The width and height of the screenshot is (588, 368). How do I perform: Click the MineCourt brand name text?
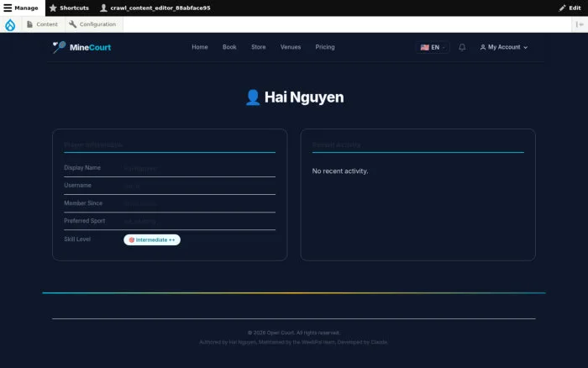coord(90,48)
